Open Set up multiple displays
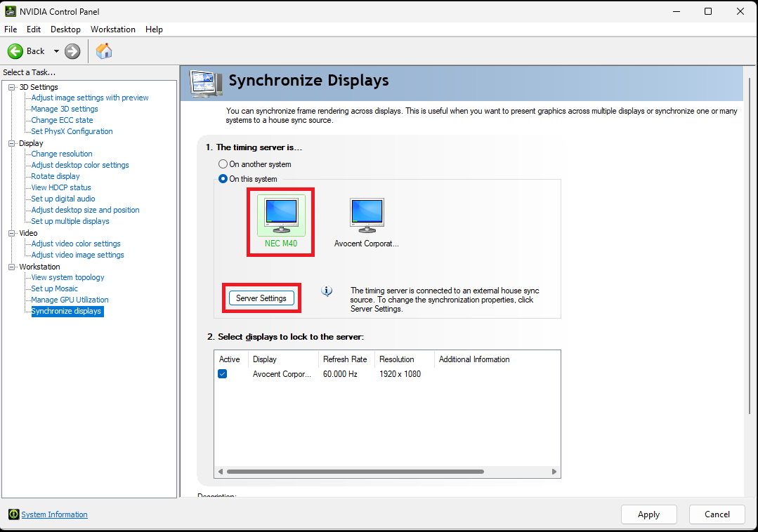758x532 pixels. [70, 220]
